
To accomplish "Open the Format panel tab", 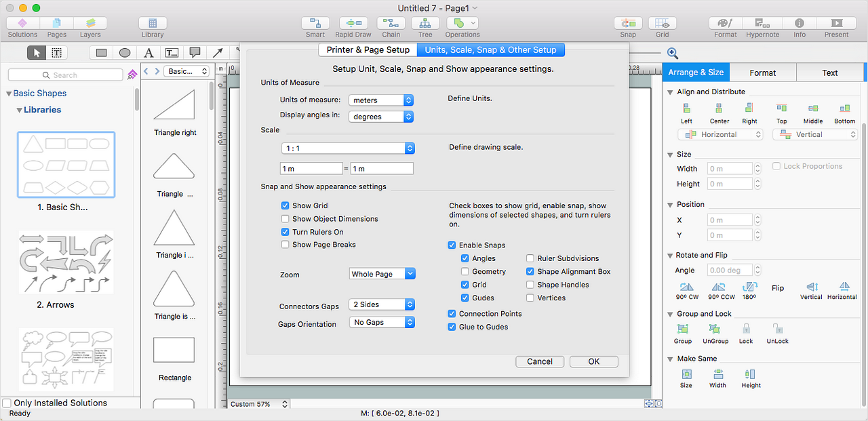I will point(763,73).
